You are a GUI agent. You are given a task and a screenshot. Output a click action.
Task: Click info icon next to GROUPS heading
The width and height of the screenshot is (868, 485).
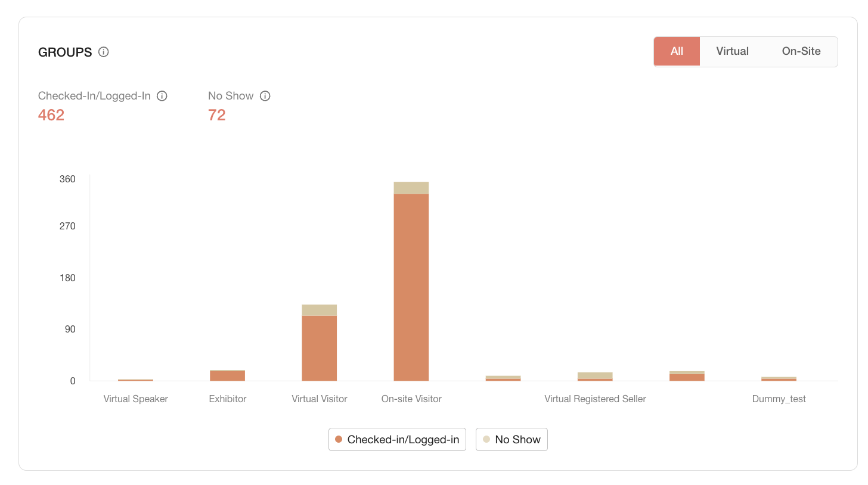[x=104, y=52]
